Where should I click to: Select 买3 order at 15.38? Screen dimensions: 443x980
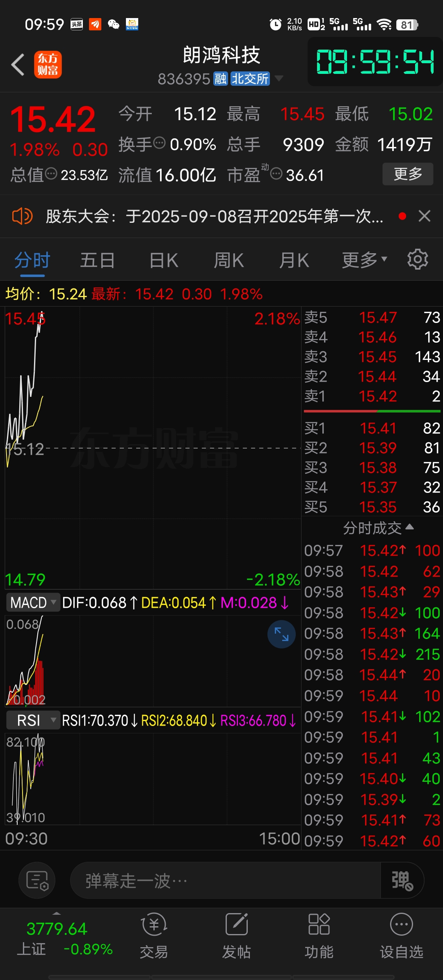(372, 467)
